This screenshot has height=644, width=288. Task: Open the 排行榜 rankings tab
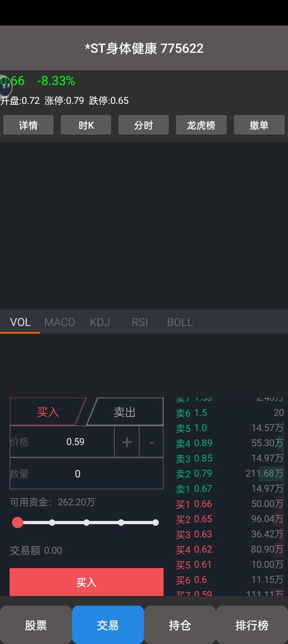[252, 625]
